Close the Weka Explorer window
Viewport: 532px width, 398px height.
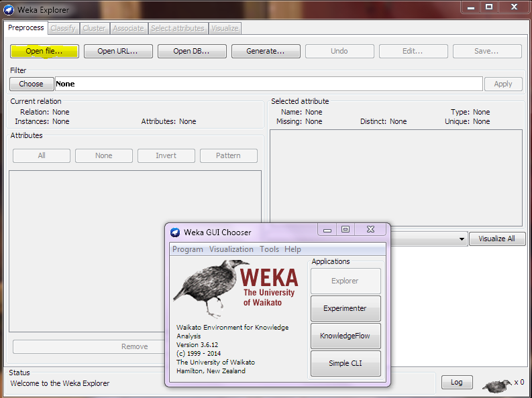click(x=514, y=7)
